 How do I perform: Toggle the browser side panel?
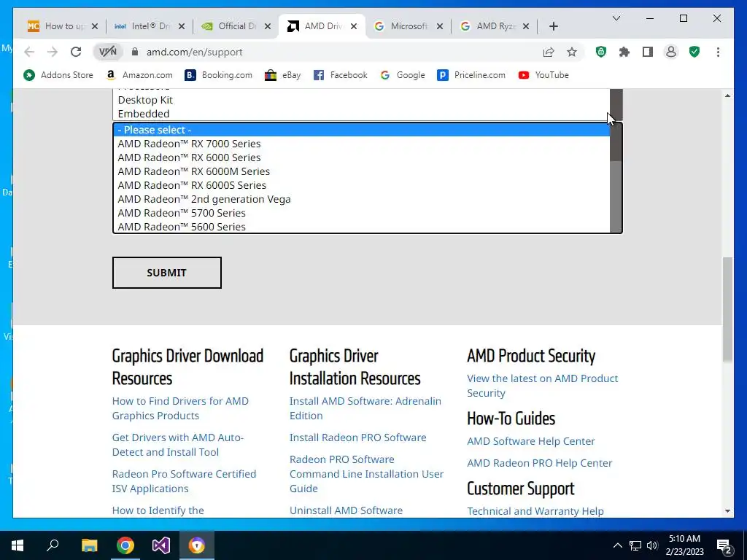point(648,52)
